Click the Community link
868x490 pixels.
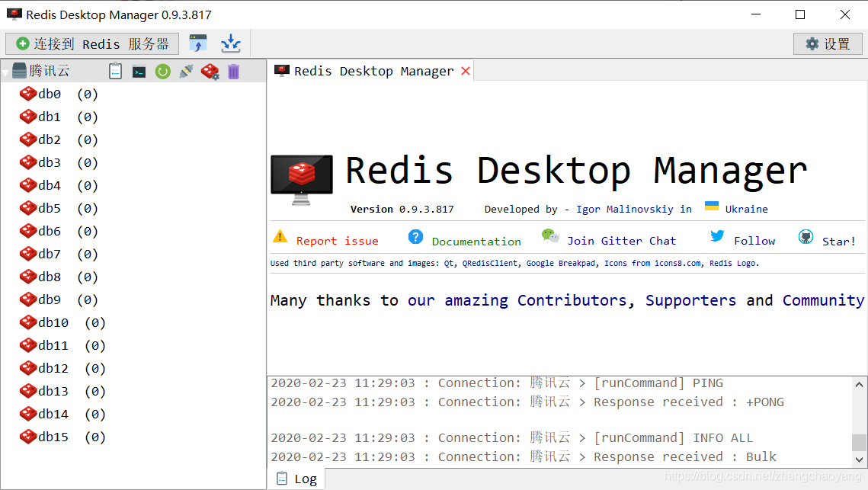(x=823, y=301)
